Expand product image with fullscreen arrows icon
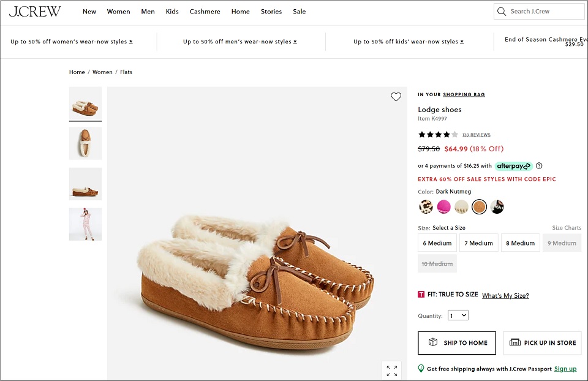This screenshot has height=381, width=588. (392, 371)
